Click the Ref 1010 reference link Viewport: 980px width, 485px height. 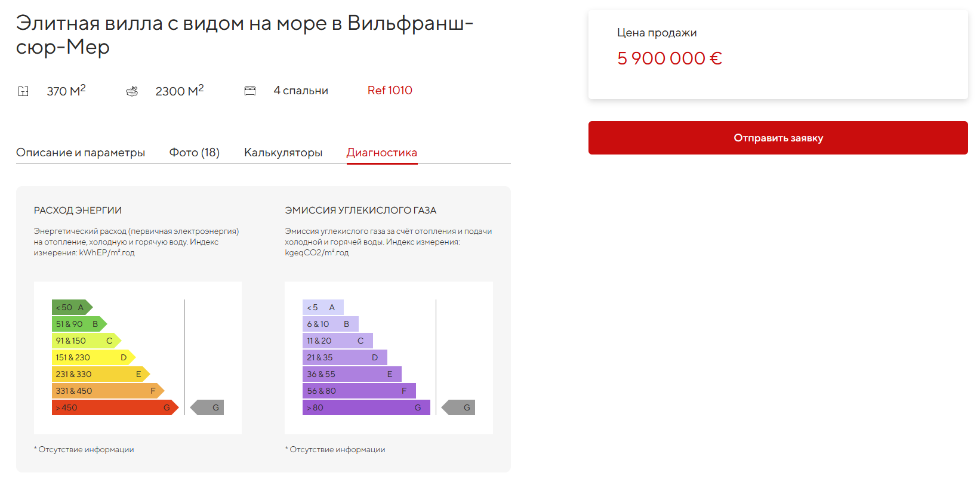[x=390, y=91]
